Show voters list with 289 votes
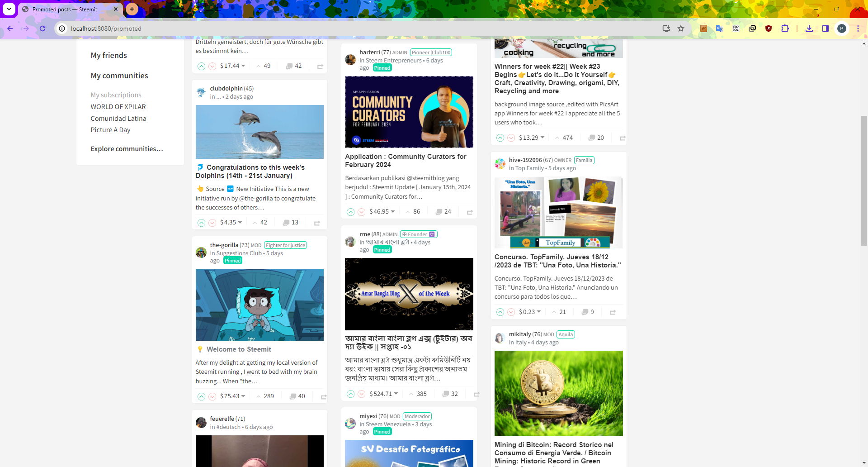This screenshot has height=467, width=868. (265, 396)
